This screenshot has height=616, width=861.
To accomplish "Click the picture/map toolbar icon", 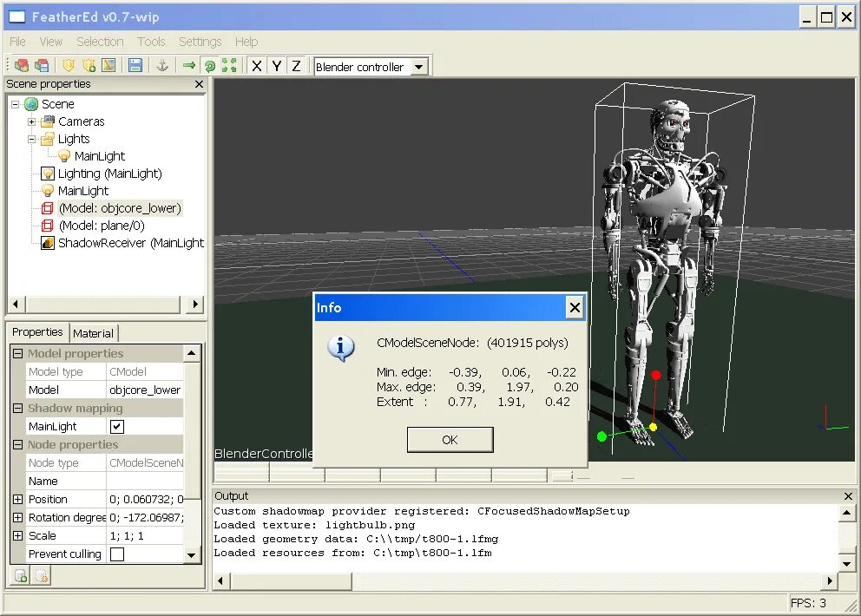I will tap(108, 66).
